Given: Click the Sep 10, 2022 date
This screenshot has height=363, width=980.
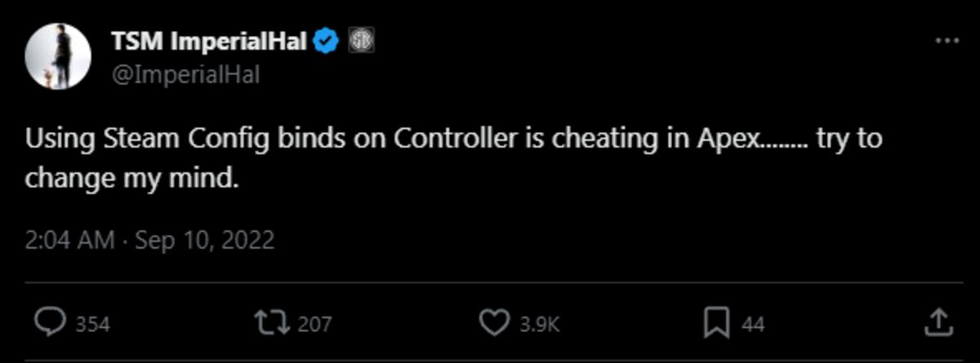Looking at the screenshot, I should pos(204,241).
